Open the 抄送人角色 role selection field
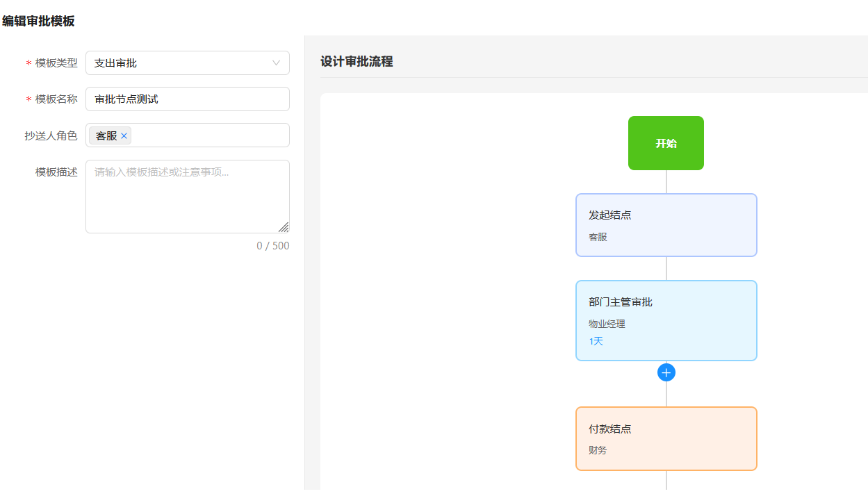868x496 pixels. 208,135
